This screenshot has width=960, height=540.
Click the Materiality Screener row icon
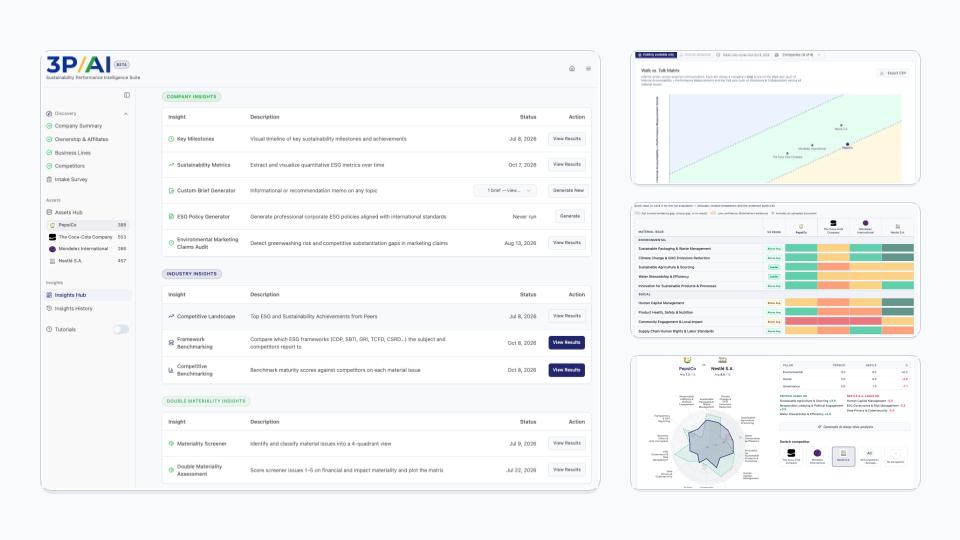[171, 443]
